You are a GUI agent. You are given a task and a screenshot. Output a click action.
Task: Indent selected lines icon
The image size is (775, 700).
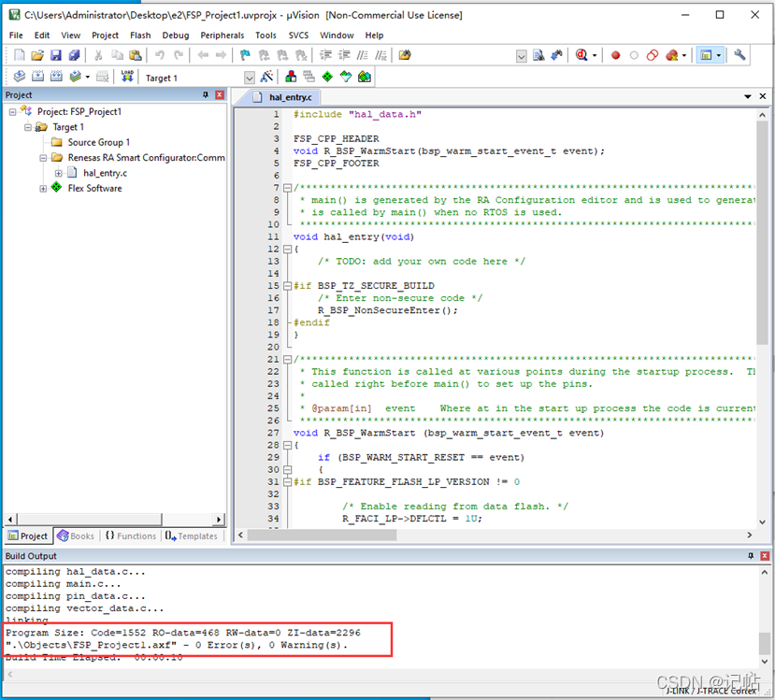[x=325, y=55]
